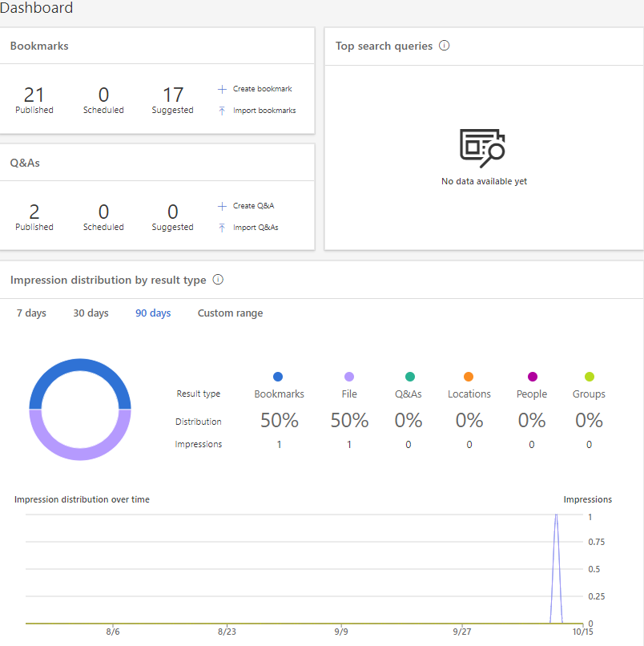Switch to the 30 days tab
Image resolution: width=644 pixels, height=646 pixels.
[91, 313]
